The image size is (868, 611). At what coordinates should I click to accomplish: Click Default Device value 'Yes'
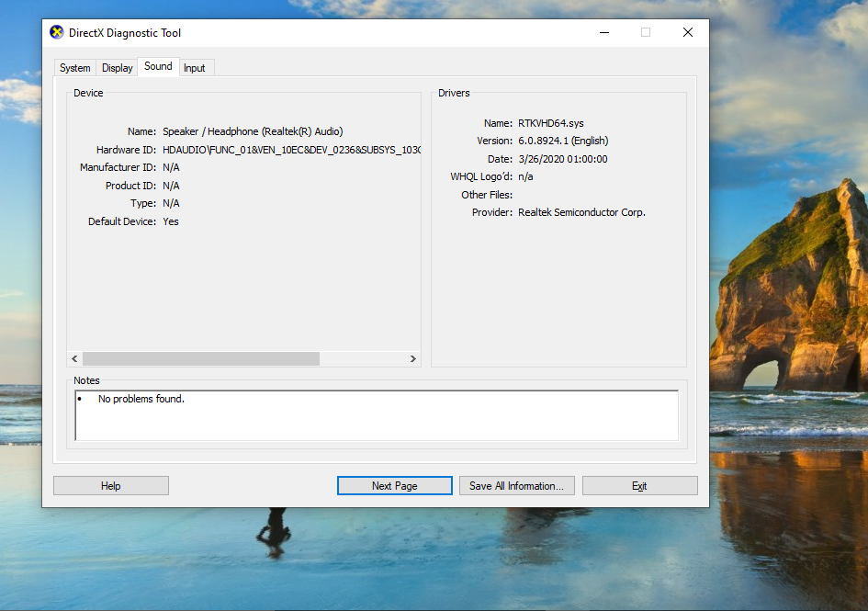[171, 221]
